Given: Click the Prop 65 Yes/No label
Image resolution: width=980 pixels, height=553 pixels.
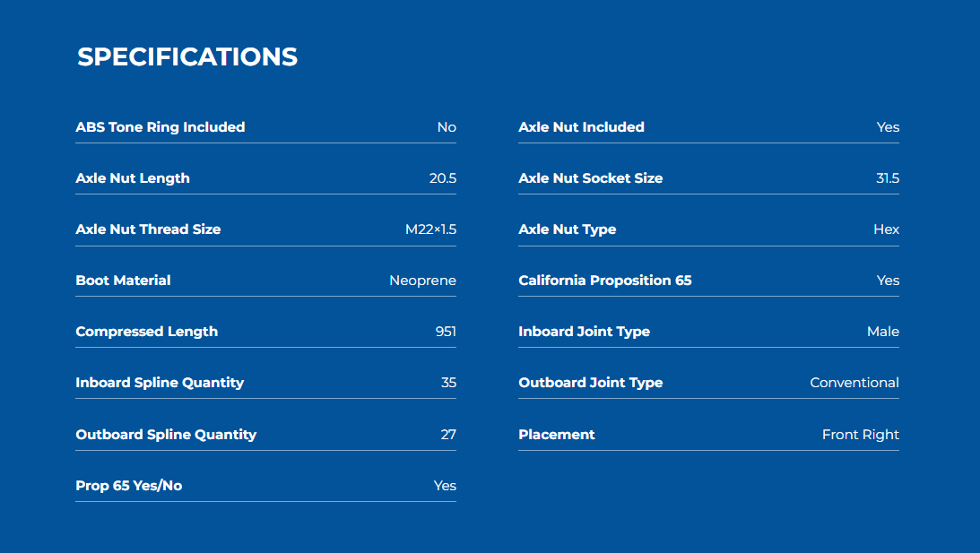Looking at the screenshot, I should coord(129,486).
